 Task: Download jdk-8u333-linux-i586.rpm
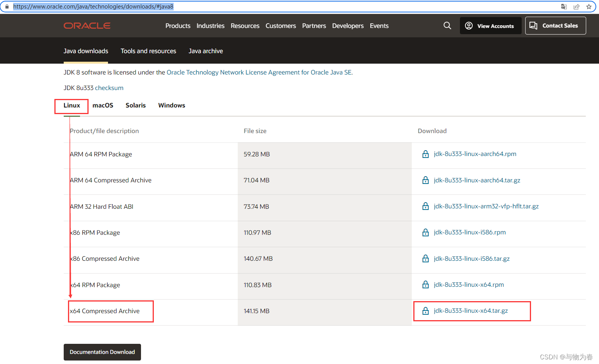[x=470, y=232]
